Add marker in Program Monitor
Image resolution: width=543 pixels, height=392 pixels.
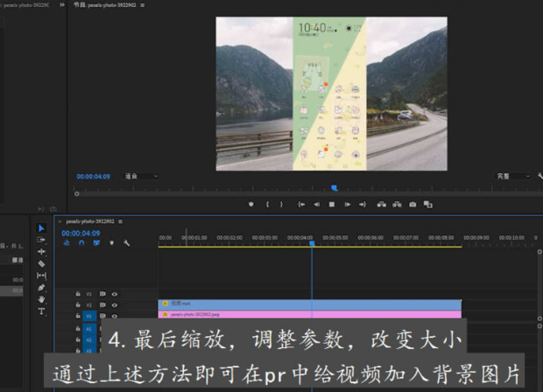coord(251,205)
